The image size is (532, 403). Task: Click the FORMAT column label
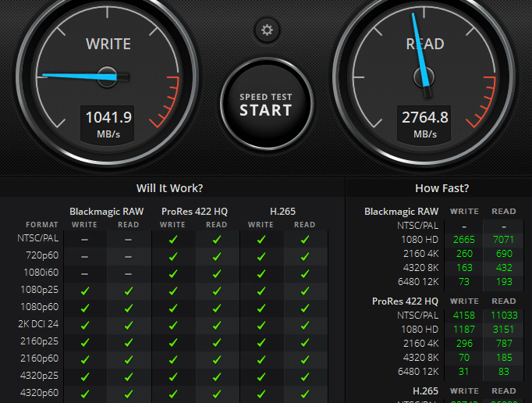pos(42,225)
